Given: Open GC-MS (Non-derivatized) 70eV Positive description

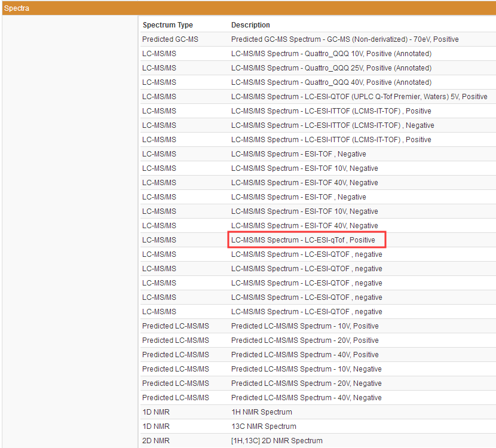Looking at the screenshot, I should coord(345,39).
